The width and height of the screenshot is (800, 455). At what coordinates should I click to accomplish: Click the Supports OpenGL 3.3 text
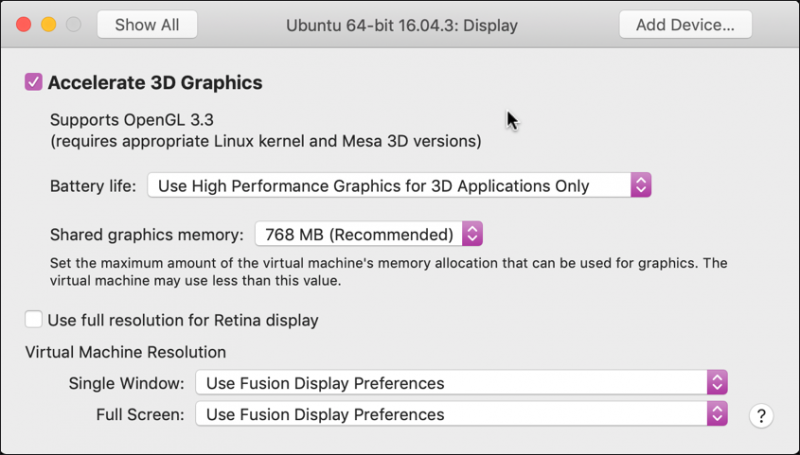119,120
